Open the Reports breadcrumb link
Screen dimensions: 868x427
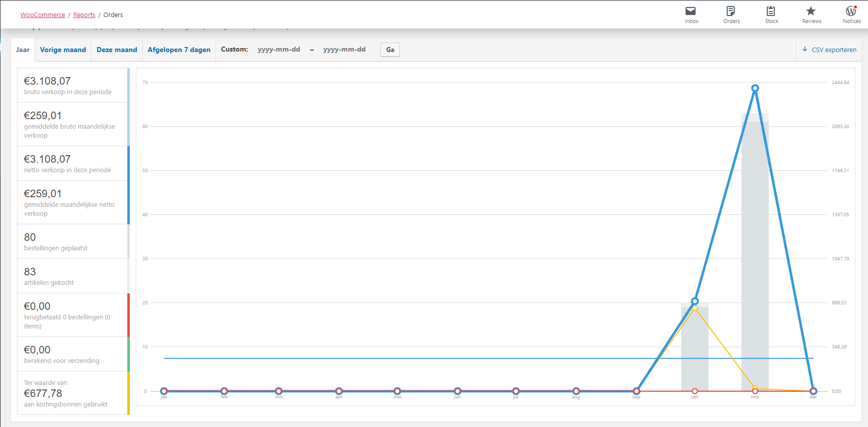84,15
